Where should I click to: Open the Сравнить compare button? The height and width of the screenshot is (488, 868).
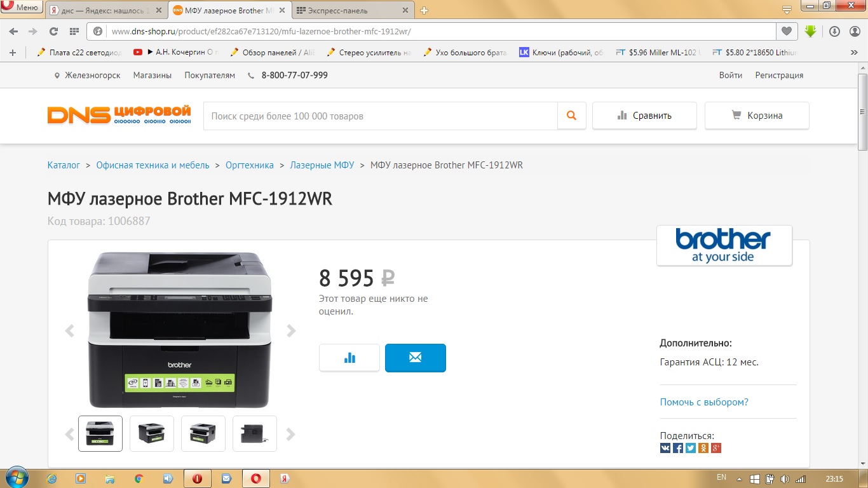[644, 116]
